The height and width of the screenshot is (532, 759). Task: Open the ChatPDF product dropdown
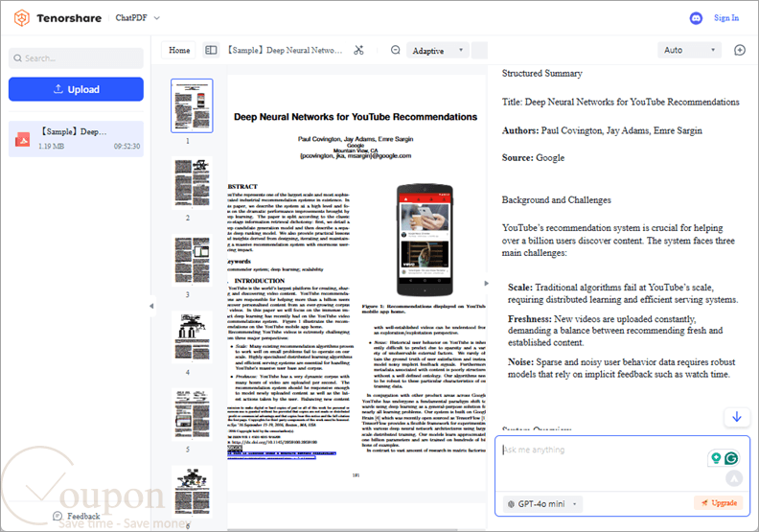[x=137, y=18]
